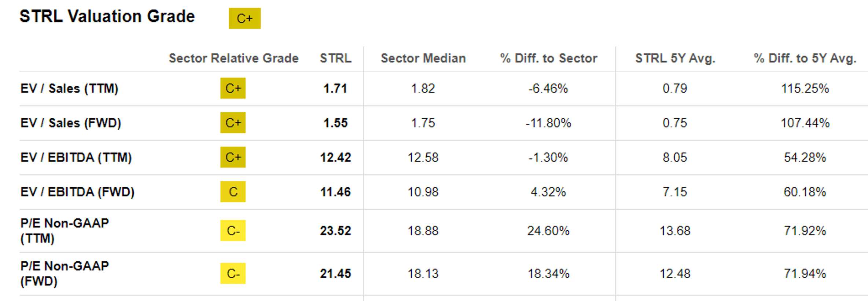Click the P/E Non-GAAP (FWD) C- badge
The height and width of the screenshot is (301, 868).
coord(233,273)
